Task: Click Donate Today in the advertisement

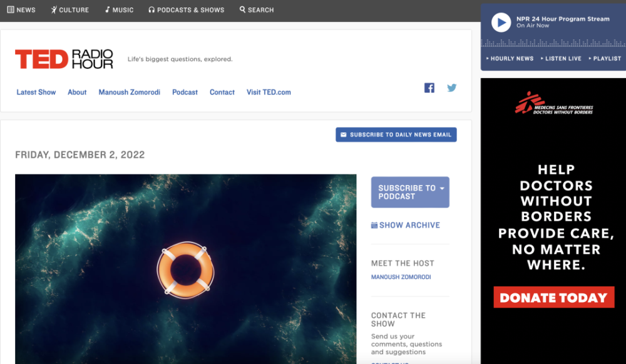Action: (x=554, y=298)
